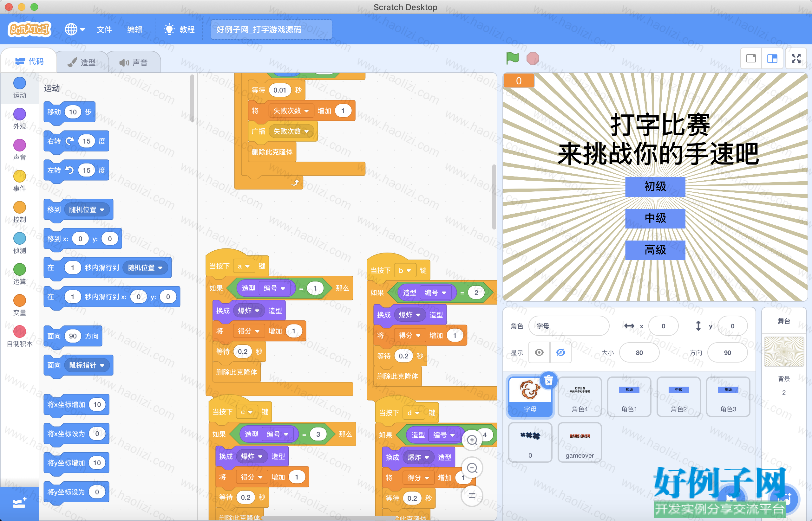Open 随机位置 dropdown in 移到 block
The image size is (812, 521).
point(87,209)
